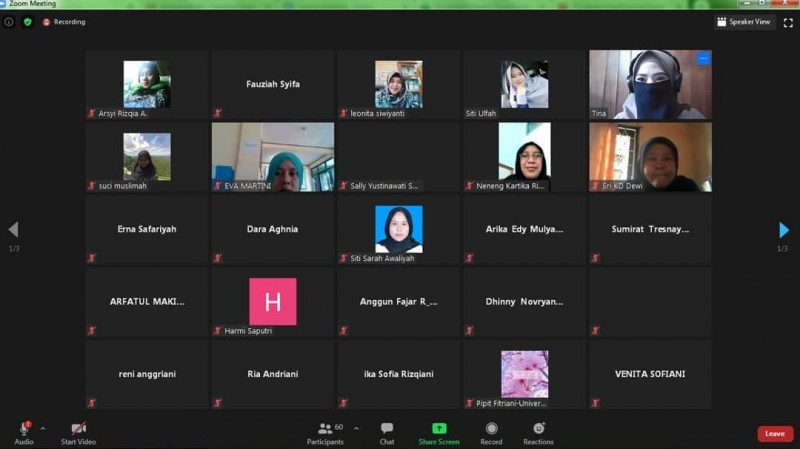Viewport: 800px width, 449px height.
Task: Select Anggun Fajar R_... tile
Action: click(x=398, y=302)
